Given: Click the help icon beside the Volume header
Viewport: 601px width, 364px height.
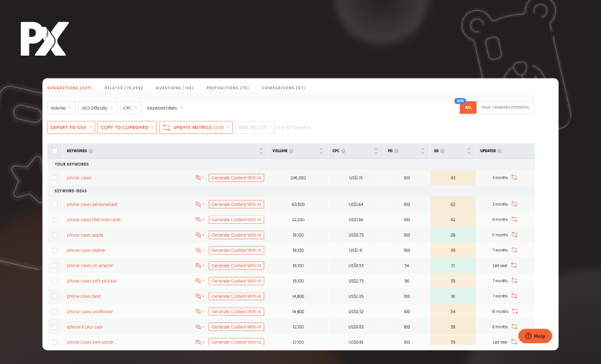Looking at the screenshot, I should click(x=291, y=151).
